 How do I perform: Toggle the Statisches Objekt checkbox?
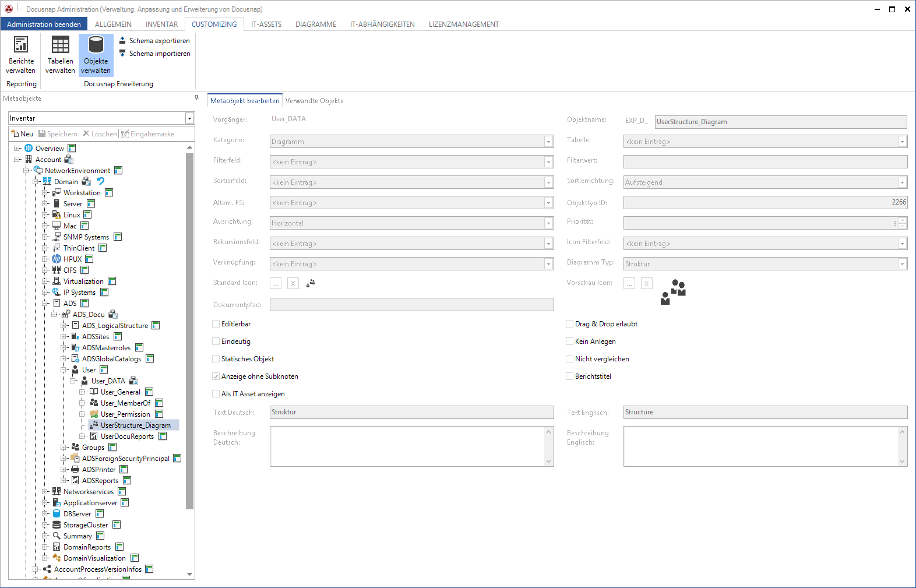pos(216,359)
